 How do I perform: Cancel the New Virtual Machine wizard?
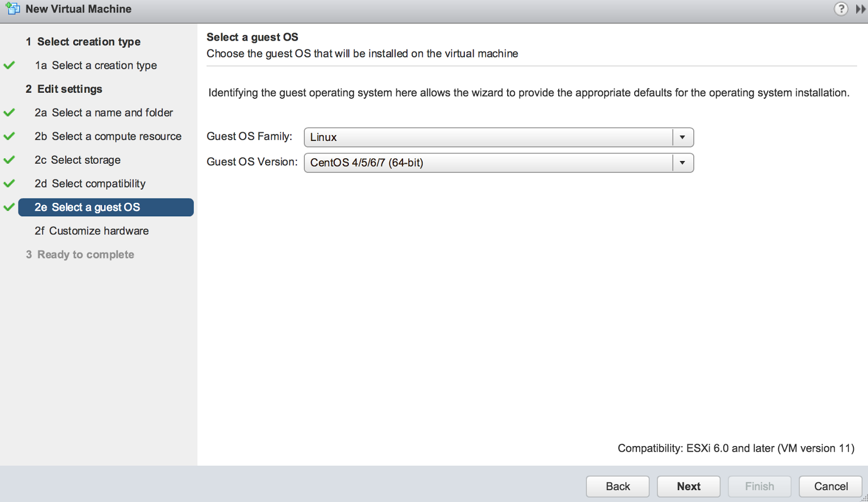click(831, 486)
